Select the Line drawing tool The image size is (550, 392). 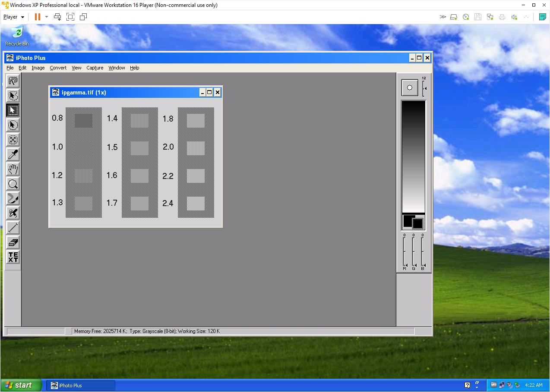tap(13, 228)
